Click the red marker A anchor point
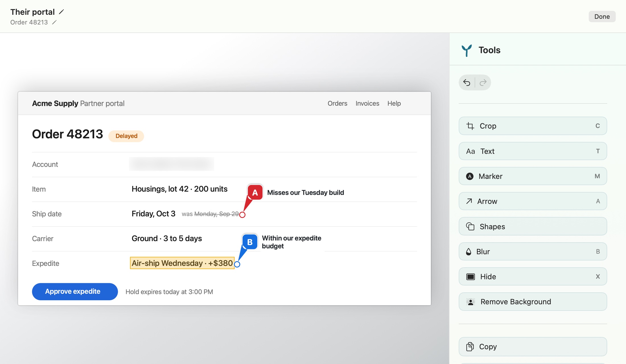 click(x=242, y=215)
